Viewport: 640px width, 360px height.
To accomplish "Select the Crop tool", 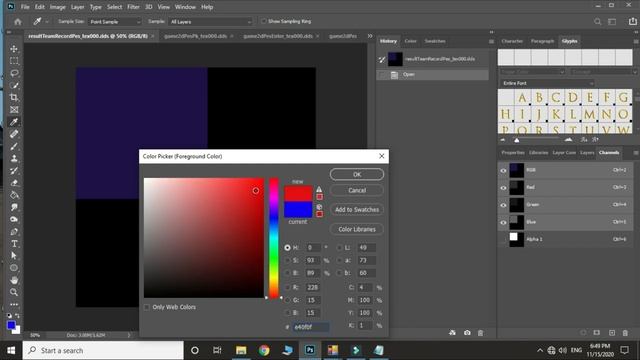I will click(14, 98).
